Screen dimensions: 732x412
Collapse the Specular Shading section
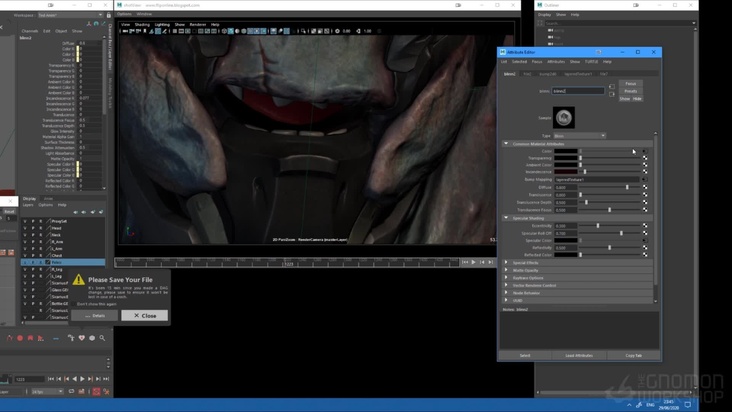click(506, 218)
